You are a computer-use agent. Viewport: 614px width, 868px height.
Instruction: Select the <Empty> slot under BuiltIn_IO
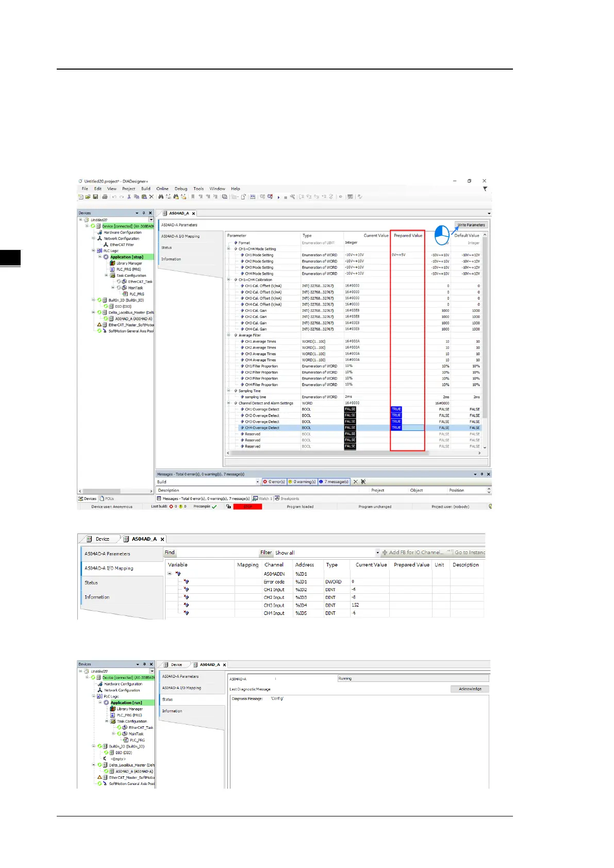point(118,759)
